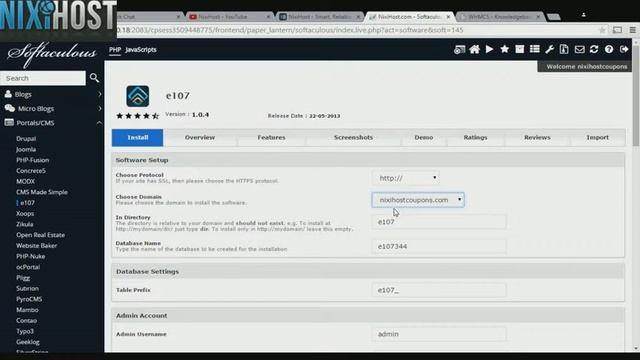Click the Portals/CMS category icon
The image size is (640, 360).
(9, 122)
